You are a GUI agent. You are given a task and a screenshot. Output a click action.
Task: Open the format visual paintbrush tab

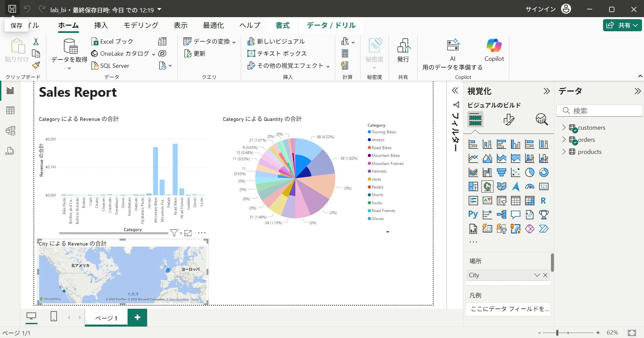click(x=509, y=119)
